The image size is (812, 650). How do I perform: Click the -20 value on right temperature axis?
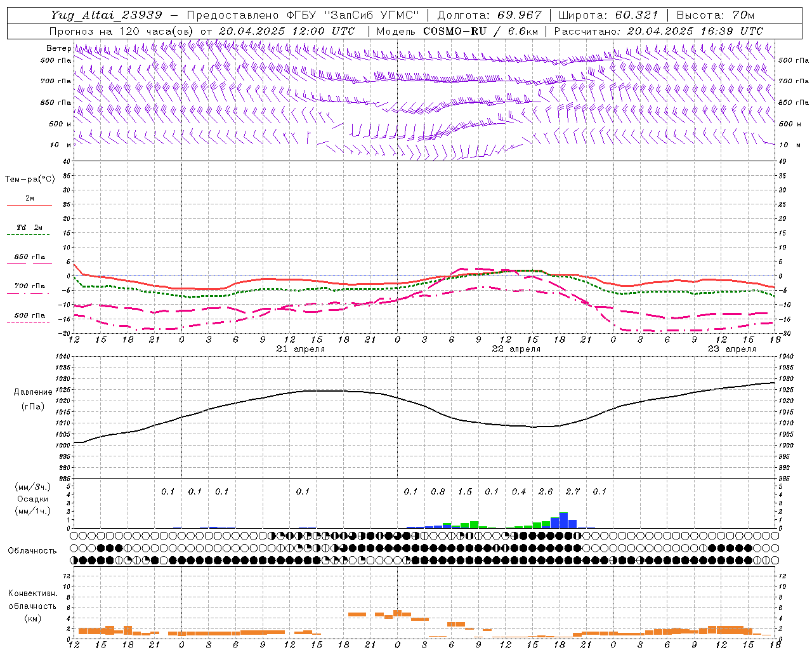[x=784, y=334]
